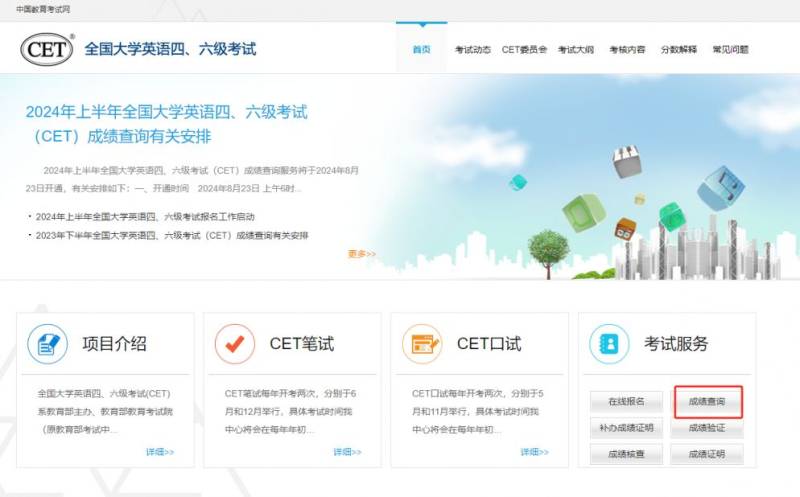This screenshot has height=497, width=800.
Task: Click the news summary paragraph under the headline
Action: (192, 179)
